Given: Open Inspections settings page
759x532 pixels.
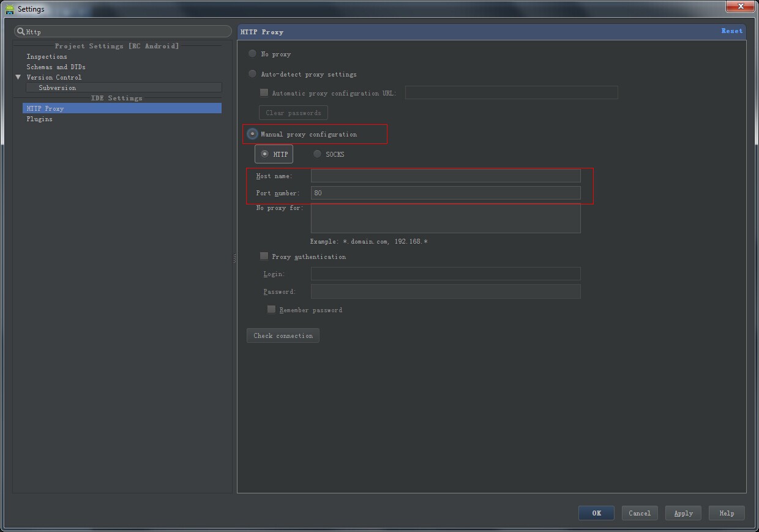Looking at the screenshot, I should [47, 56].
